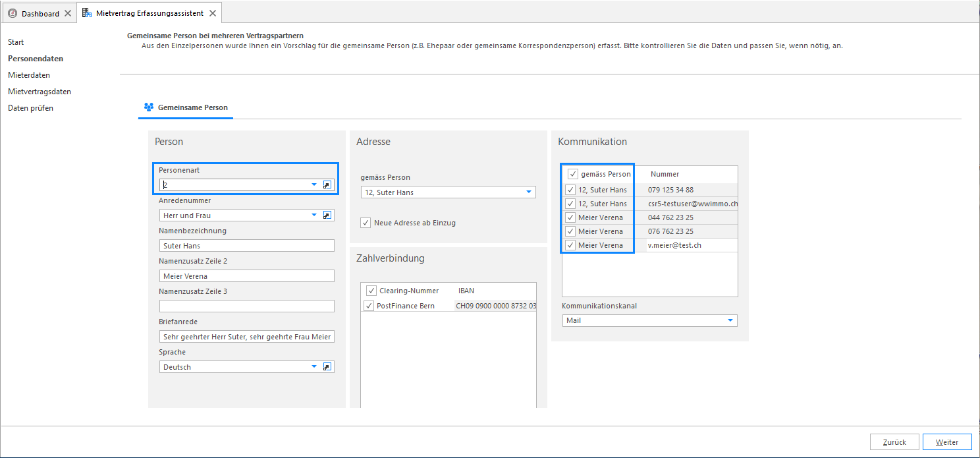Select email v.meier@test.ch

coord(674,245)
